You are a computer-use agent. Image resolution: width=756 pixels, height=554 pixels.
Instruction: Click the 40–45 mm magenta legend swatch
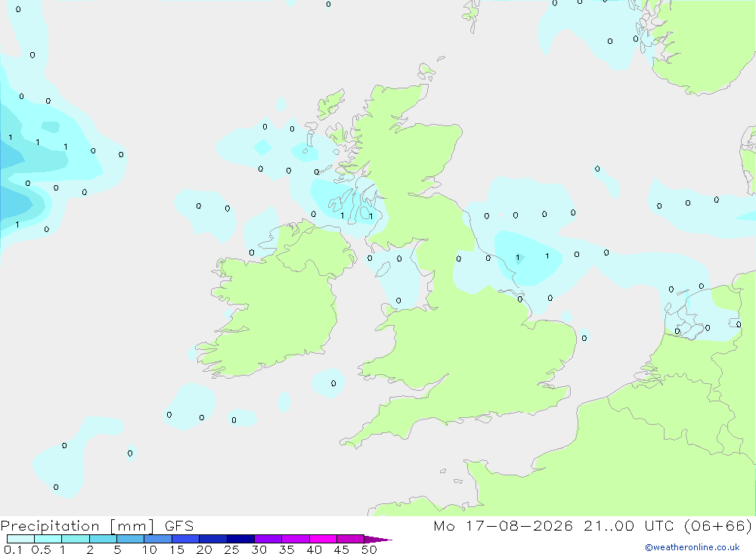pos(323,539)
